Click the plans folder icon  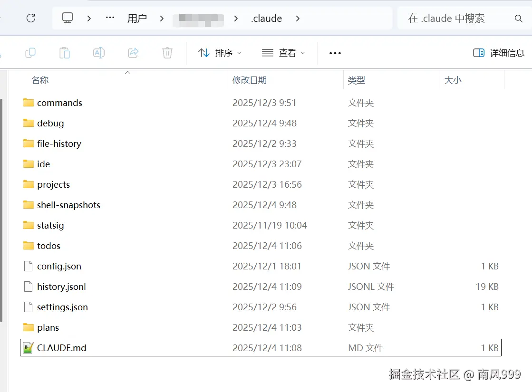coord(29,327)
